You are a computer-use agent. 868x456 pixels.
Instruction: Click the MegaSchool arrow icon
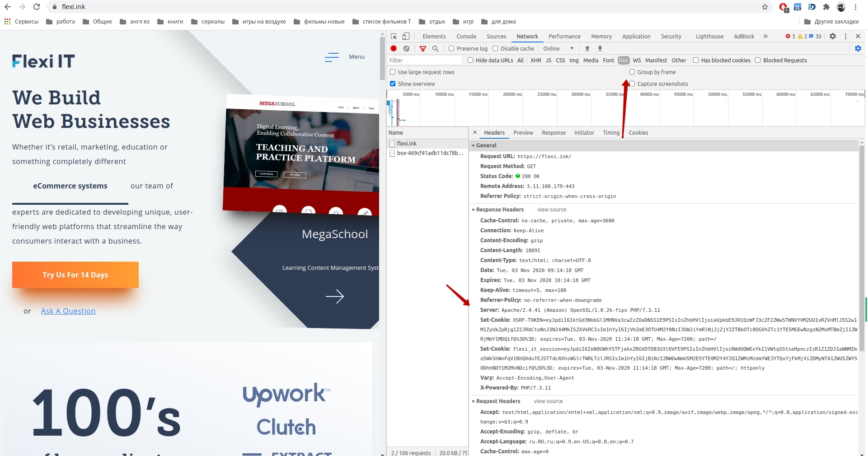tap(335, 296)
